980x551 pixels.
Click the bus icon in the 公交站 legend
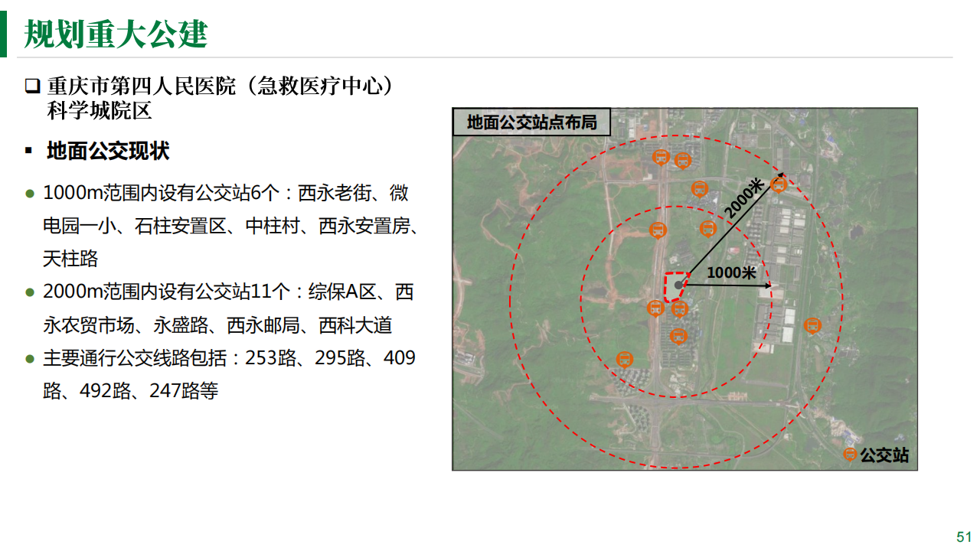[850, 455]
